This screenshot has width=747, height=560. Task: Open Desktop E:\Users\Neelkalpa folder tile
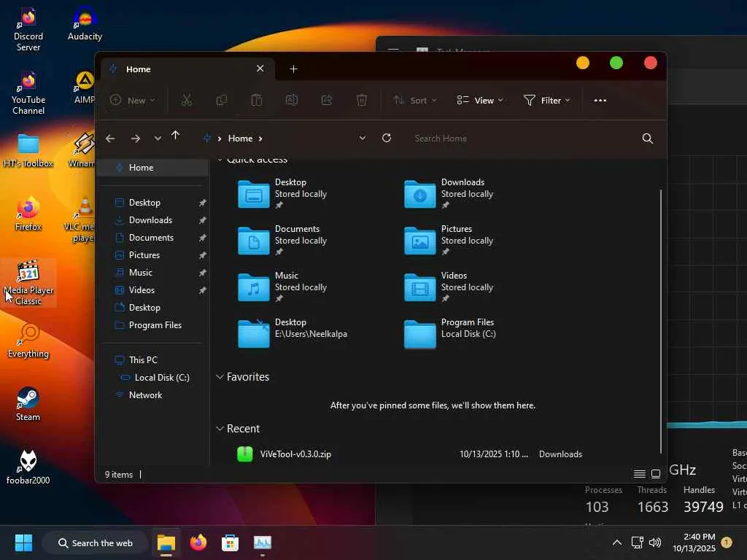tap(293, 334)
